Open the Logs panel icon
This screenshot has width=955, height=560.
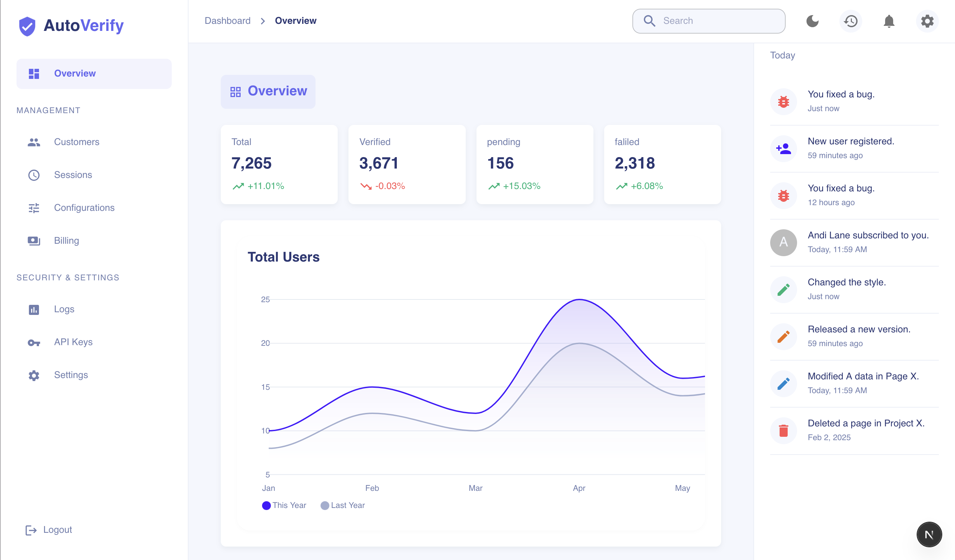34,309
